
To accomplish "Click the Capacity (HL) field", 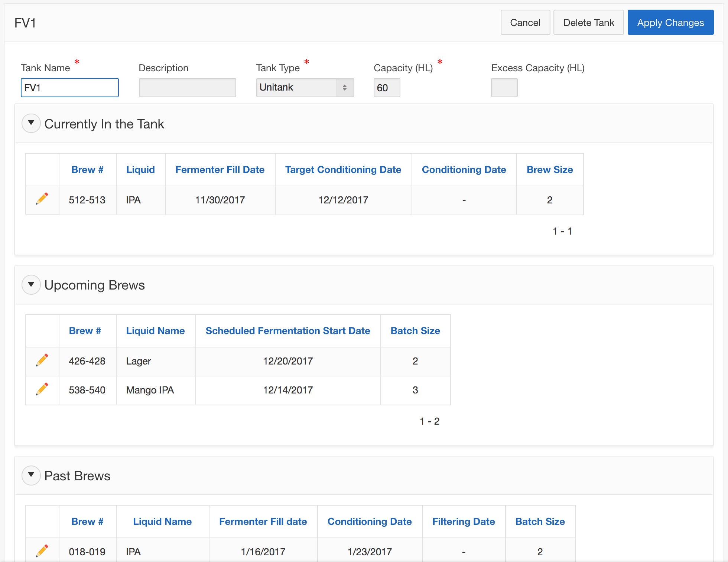I will [387, 88].
